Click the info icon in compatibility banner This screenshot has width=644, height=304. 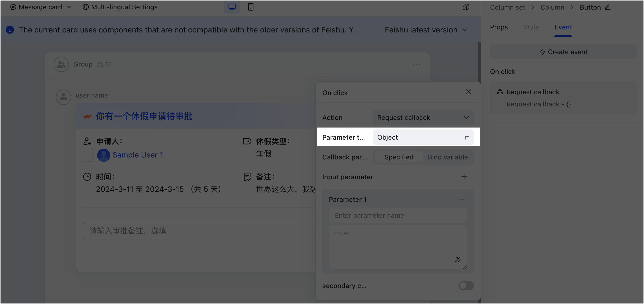tap(10, 30)
